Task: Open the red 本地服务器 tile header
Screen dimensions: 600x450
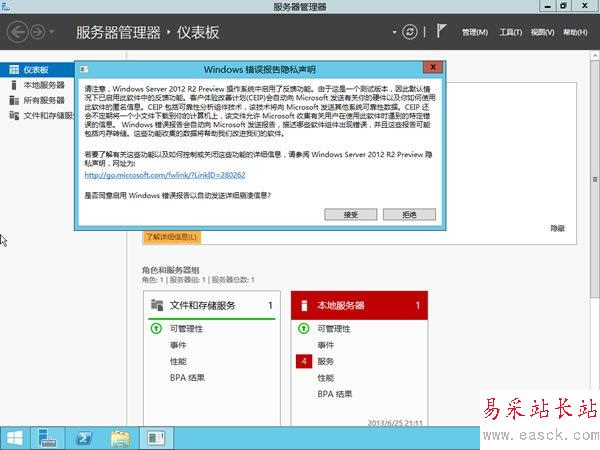Action: [x=359, y=305]
